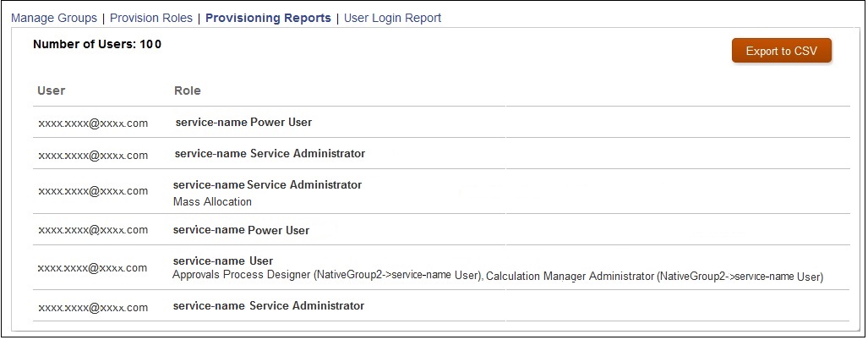Select the third user email row
Image resolution: width=868 pixels, height=340 pixels.
point(93,191)
